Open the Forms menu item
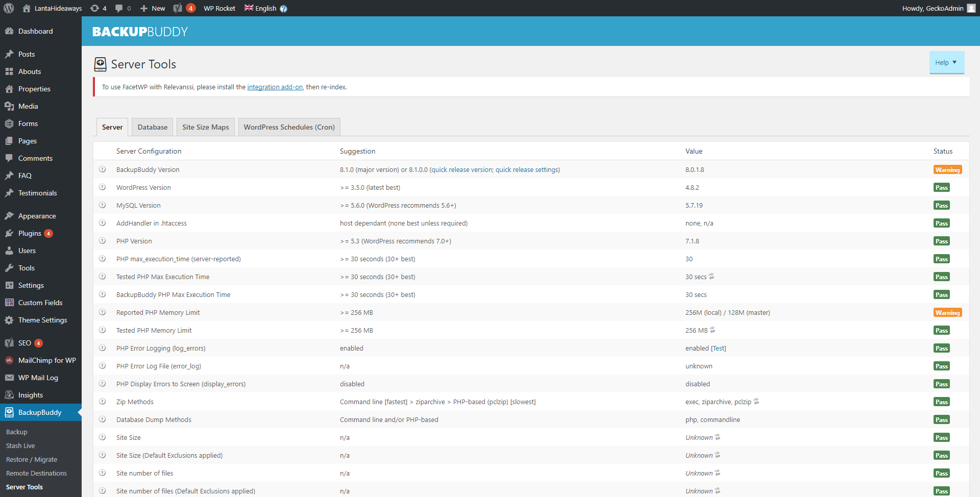The width and height of the screenshot is (980, 497). pyautogui.click(x=28, y=123)
